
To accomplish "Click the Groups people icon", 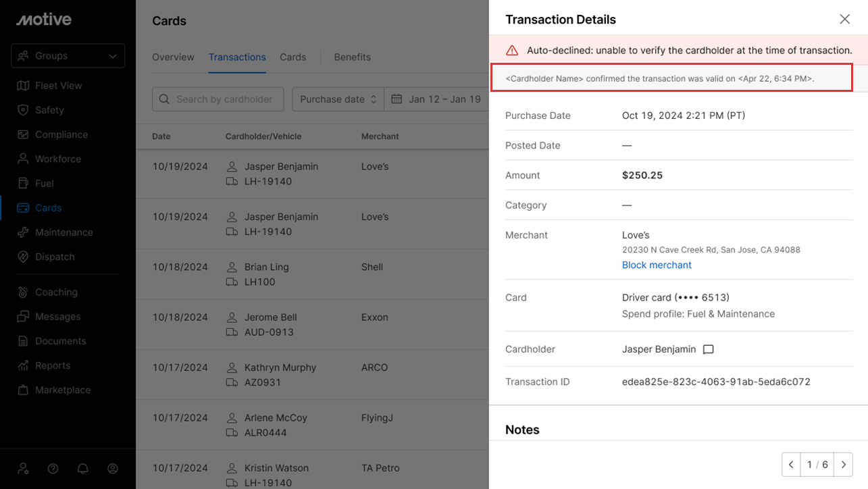I will [24, 56].
